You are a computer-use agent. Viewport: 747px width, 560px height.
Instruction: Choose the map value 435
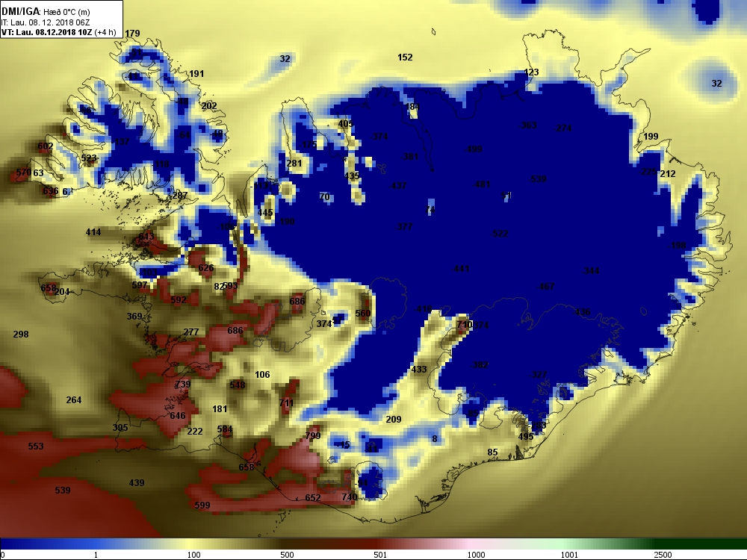pyautogui.click(x=352, y=175)
